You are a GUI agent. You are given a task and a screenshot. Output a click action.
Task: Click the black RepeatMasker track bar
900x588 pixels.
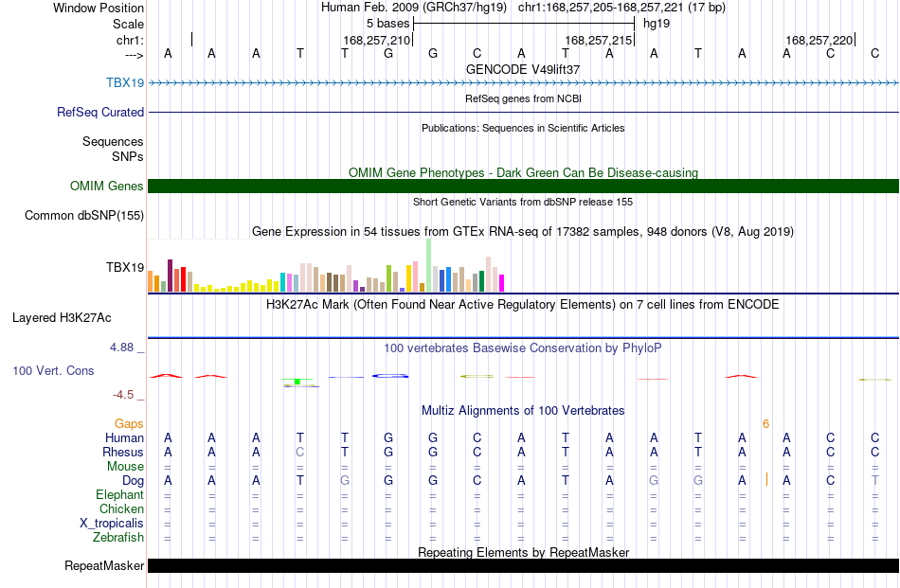pos(523,565)
